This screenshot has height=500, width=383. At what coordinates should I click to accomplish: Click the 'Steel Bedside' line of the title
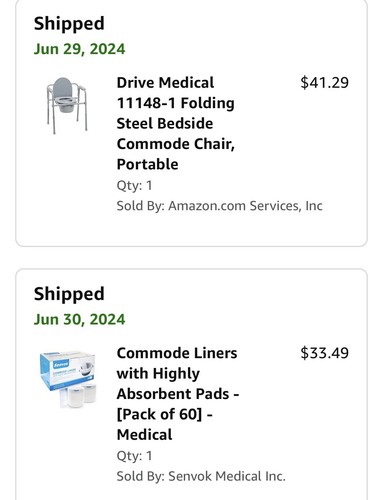(x=165, y=123)
